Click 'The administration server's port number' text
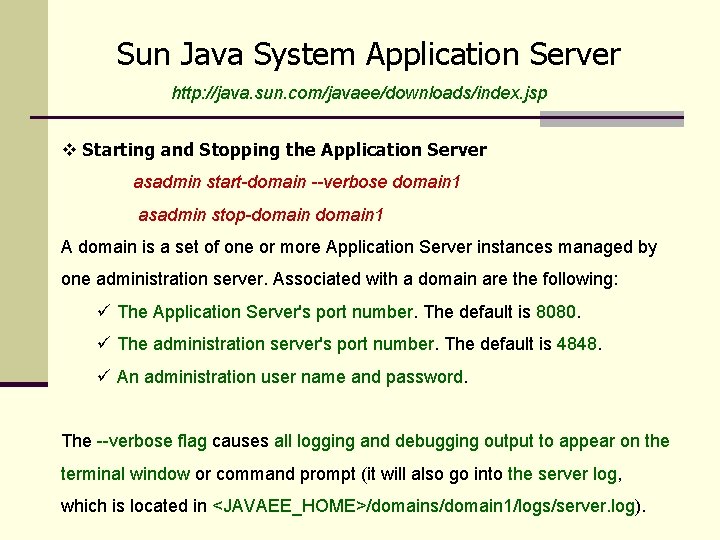720x540 pixels. coord(276,344)
